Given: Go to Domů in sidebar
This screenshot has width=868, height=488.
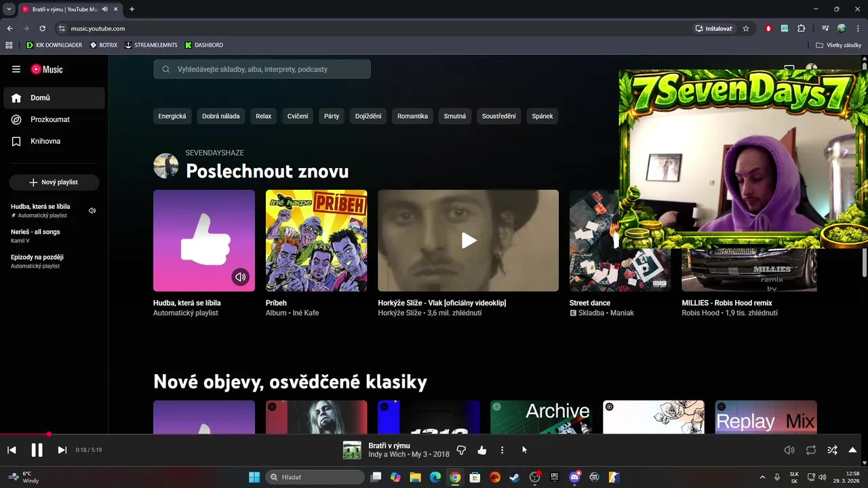Looking at the screenshot, I should 54,98.
